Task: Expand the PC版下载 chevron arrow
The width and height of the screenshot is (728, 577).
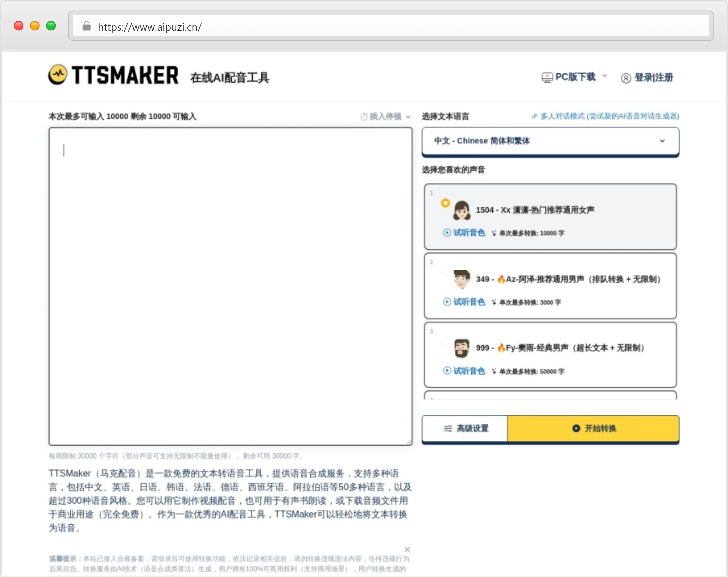Action: (x=605, y=76)
